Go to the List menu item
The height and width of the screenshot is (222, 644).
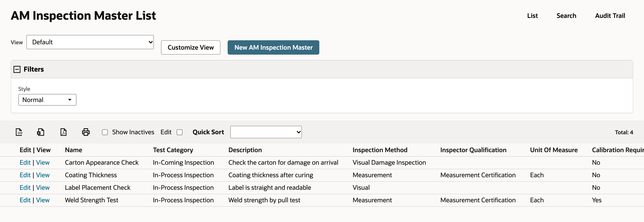pos(532,16)
